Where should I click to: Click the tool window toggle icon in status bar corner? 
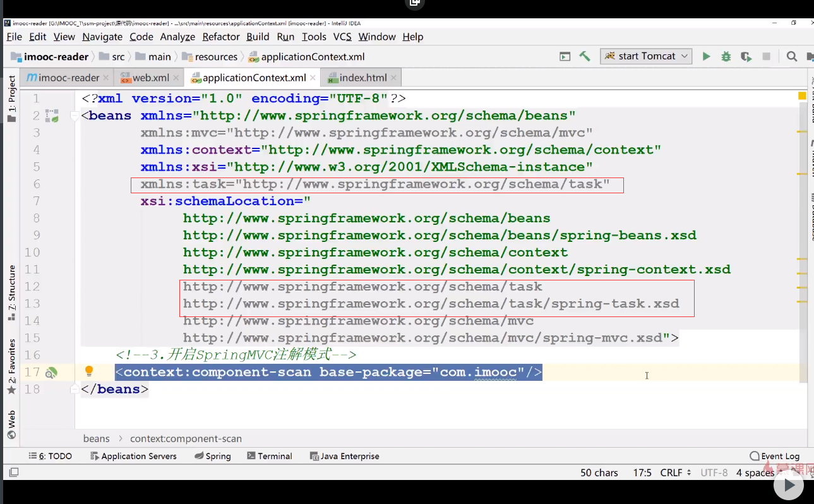pos(13,472)
